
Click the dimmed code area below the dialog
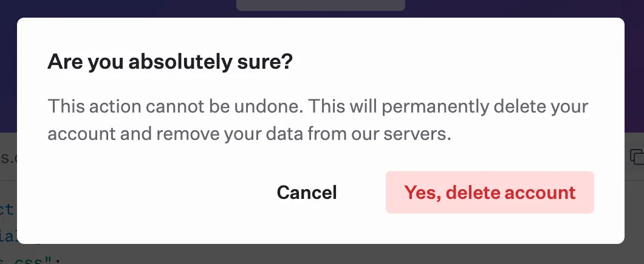[304, 254]
